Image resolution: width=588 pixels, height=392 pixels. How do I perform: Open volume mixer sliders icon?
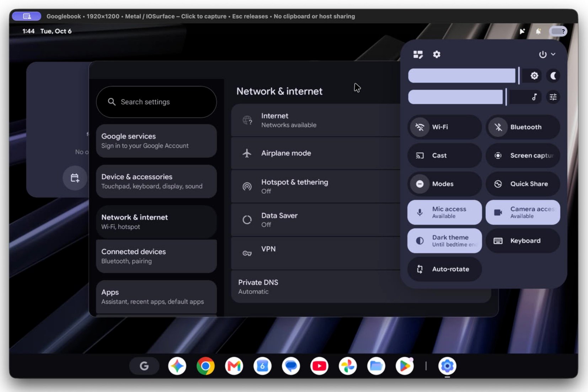tap(553, 97)
